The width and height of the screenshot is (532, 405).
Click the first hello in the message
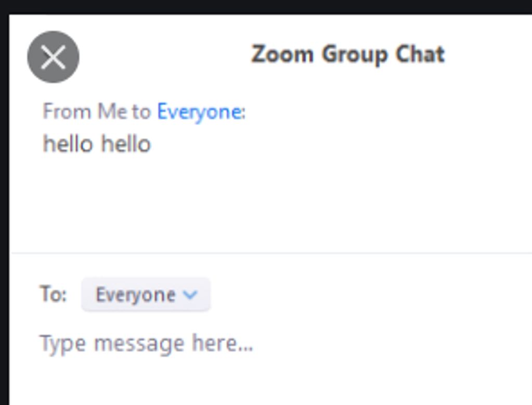(68, 144)
